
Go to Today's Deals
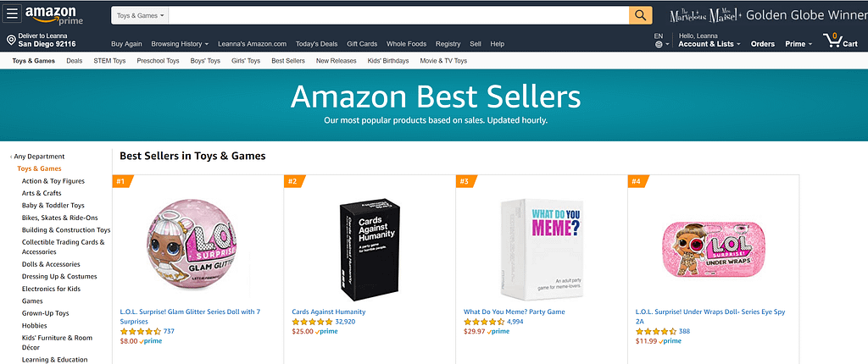point(316,44)
